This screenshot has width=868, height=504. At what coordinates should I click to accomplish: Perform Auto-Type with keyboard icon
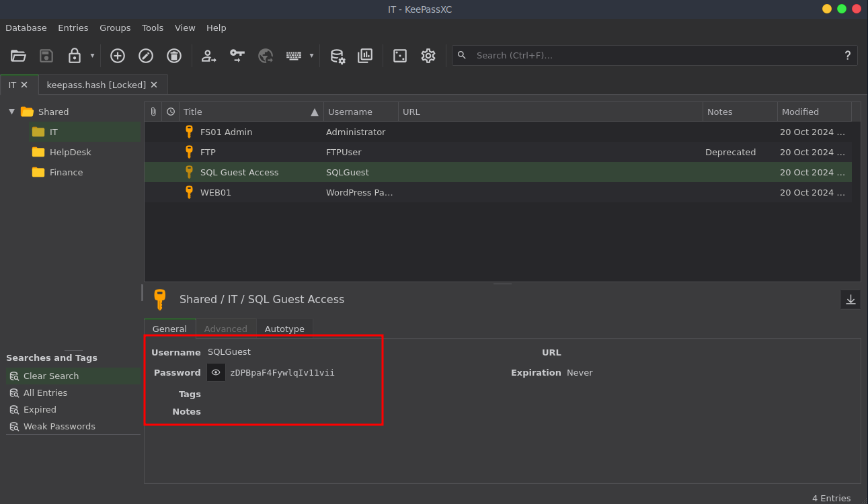294,56
